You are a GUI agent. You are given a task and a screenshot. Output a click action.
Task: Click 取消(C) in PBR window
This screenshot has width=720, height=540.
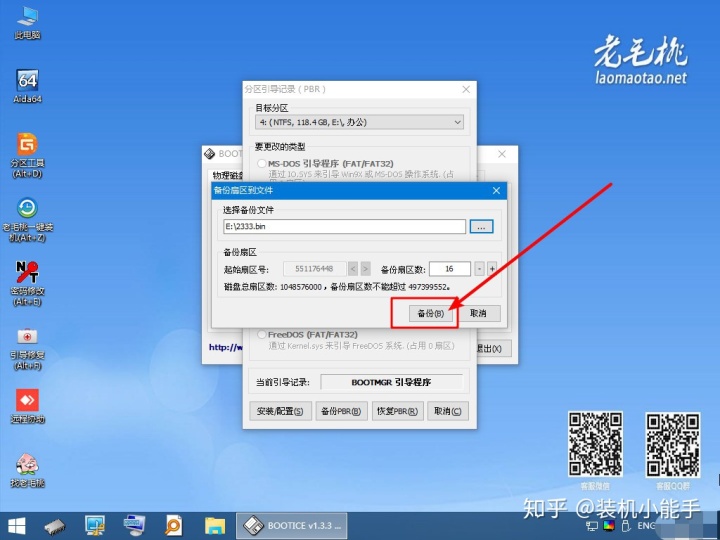(x=448, y=411)
